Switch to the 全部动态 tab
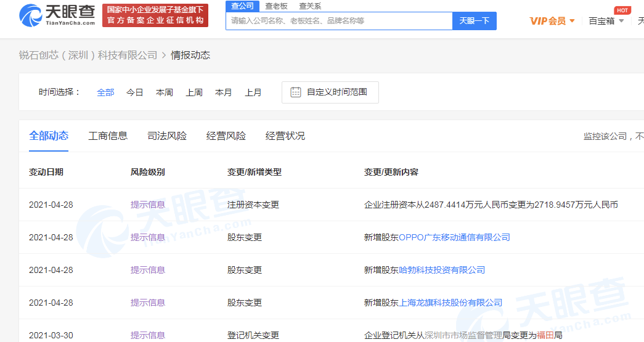Image resolution: width=644 pixels, height=342 pixels. [49, 136]
